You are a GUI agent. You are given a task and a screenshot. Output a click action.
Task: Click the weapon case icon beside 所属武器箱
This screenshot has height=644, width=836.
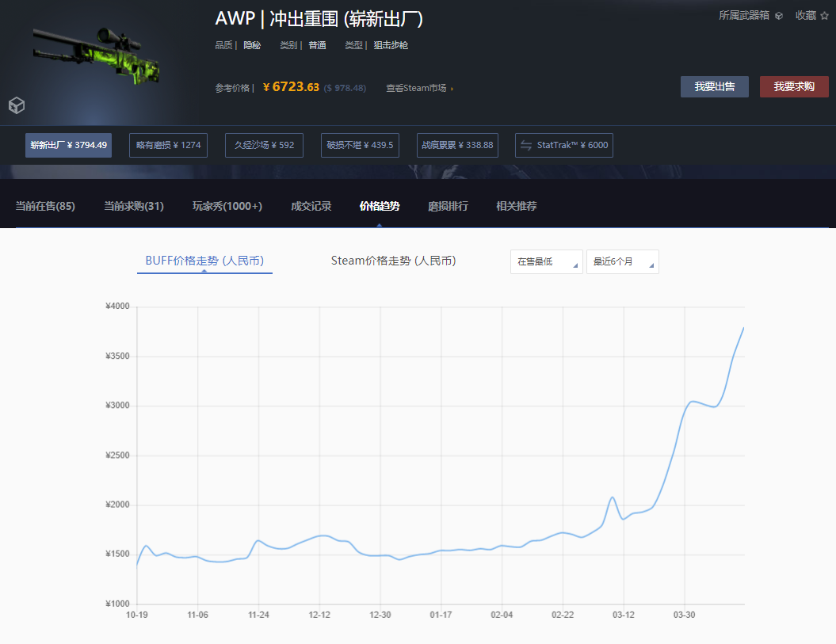tap(779, 16)
